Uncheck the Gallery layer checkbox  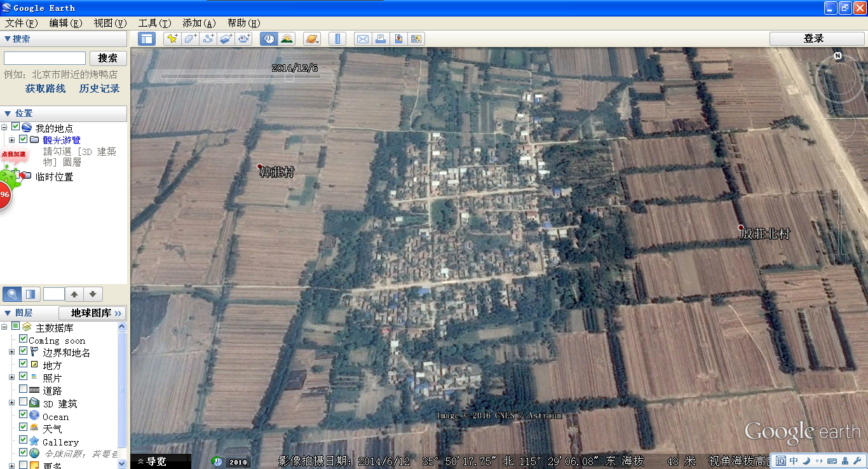tap(24, 440)
